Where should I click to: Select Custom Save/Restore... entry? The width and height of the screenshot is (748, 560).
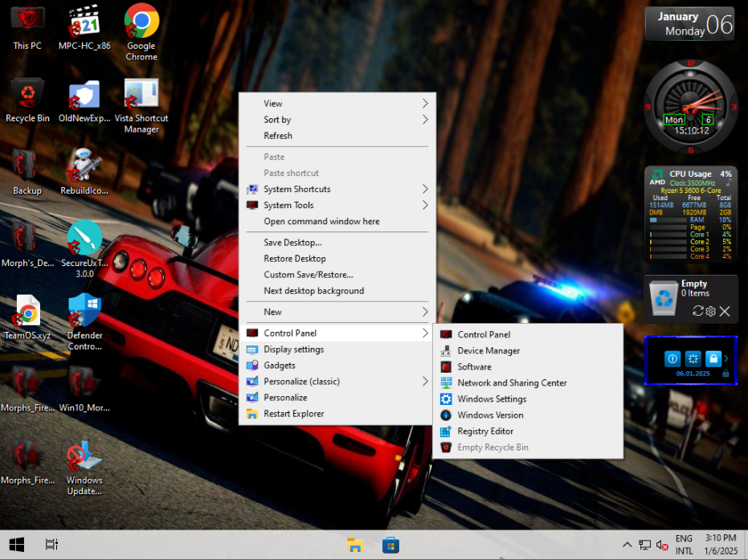point(337,275)
